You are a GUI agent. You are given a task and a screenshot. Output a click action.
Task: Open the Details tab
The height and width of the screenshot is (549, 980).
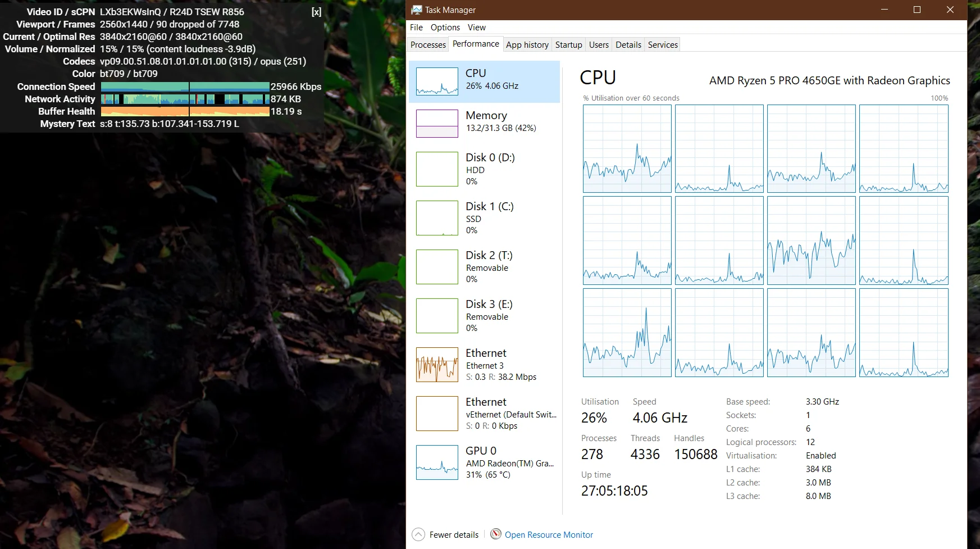628,45
